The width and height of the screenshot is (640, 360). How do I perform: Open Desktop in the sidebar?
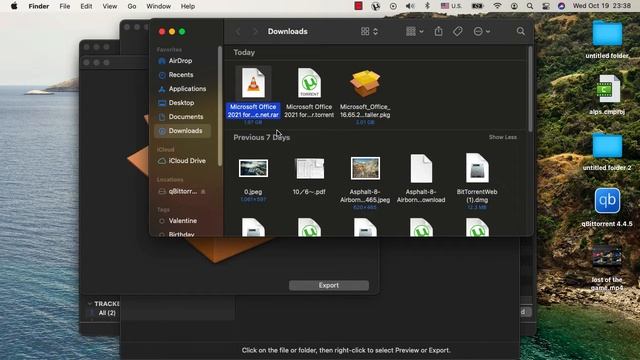tap(182, 103)
